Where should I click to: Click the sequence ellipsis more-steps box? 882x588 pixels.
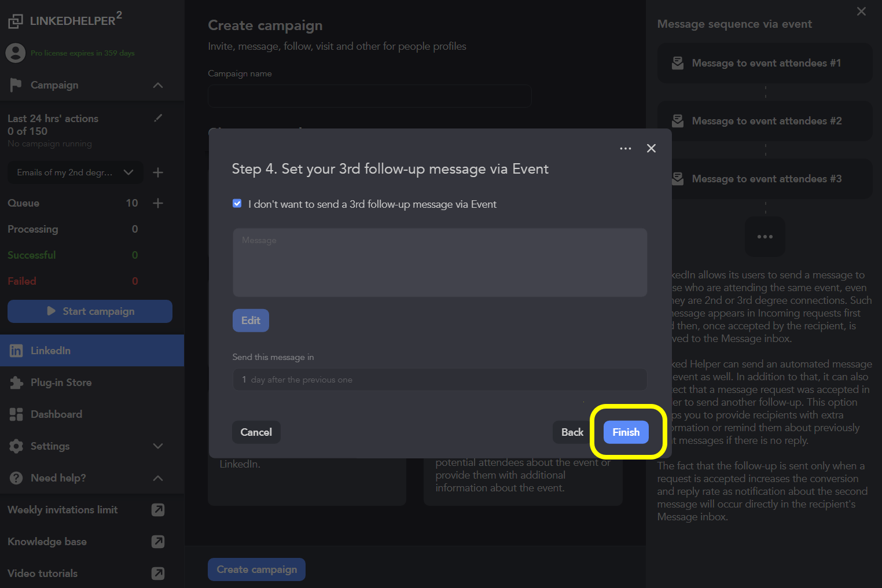(x=765, y=237)
